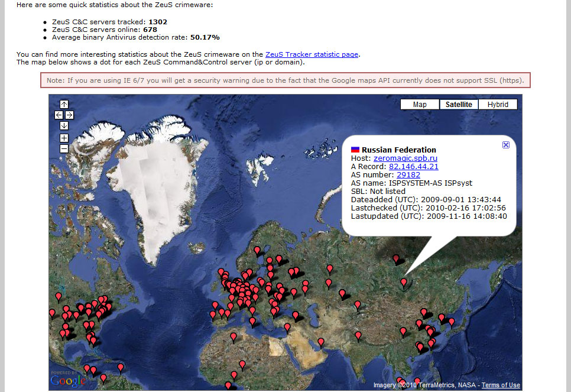The height and width of the screenshot is (392, 571).
Task: Pan the map up with the arrow button
Action: (x=64, y=105)
